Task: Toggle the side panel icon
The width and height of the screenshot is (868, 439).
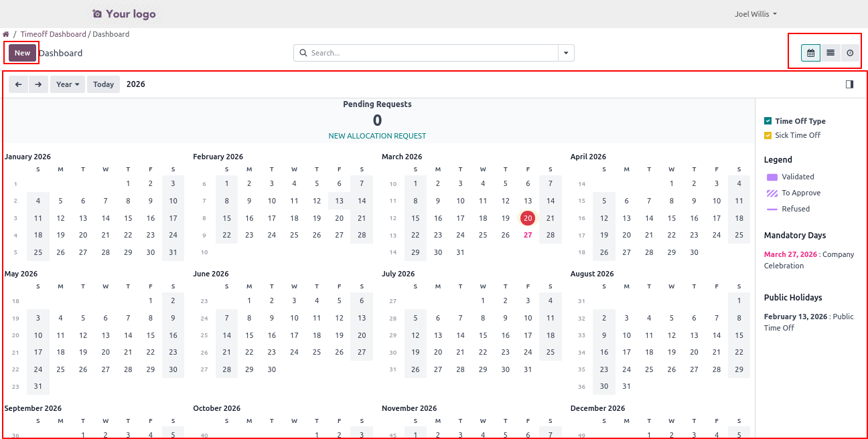Action: pos(849,84)
